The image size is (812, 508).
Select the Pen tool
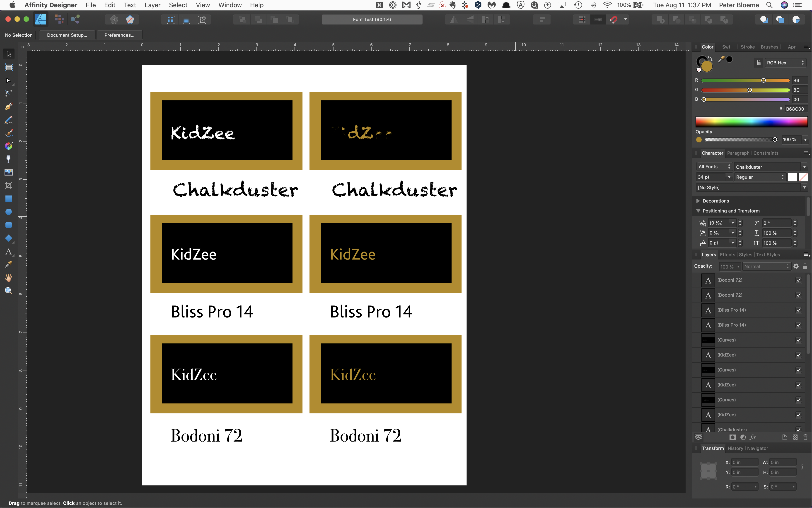(9, 107)
